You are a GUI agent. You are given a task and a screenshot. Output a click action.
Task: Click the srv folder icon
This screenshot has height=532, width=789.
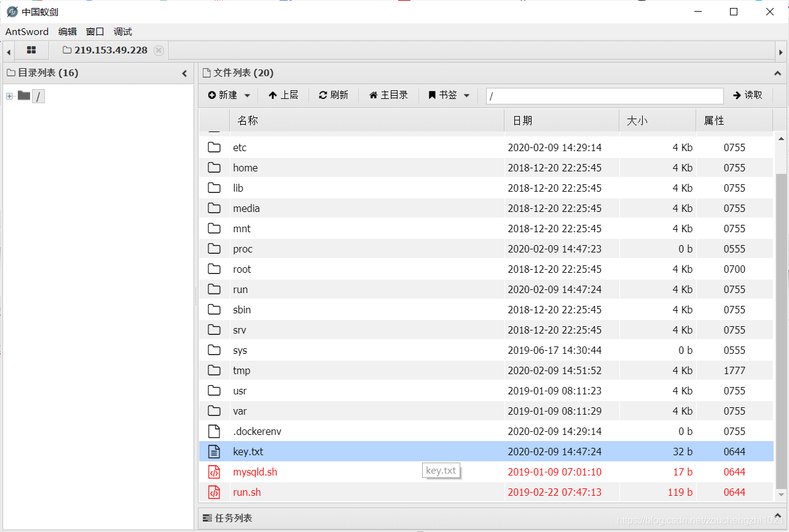214,330
